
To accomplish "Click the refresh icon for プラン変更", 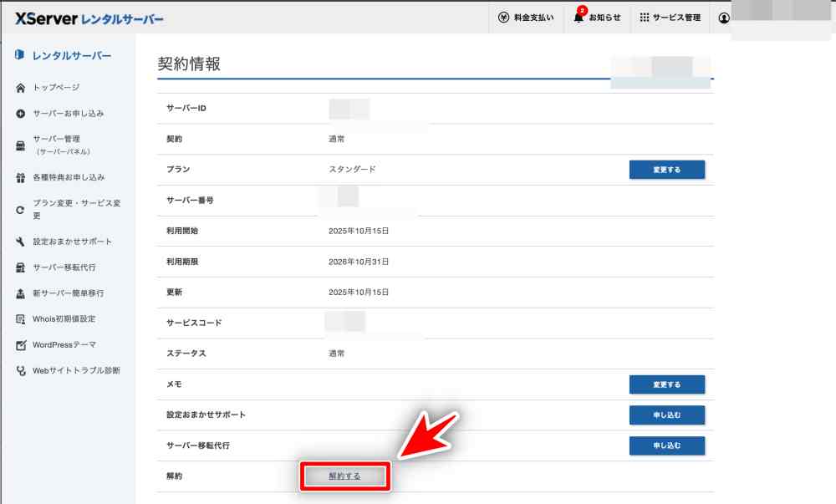I will click(20, 210).
